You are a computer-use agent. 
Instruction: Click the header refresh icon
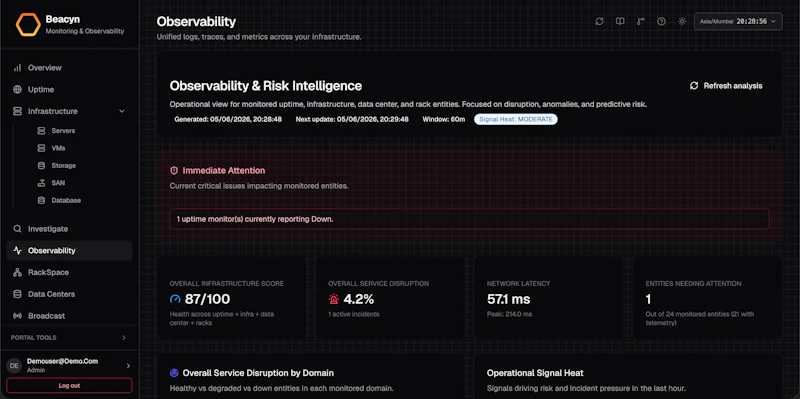point(599,21)
